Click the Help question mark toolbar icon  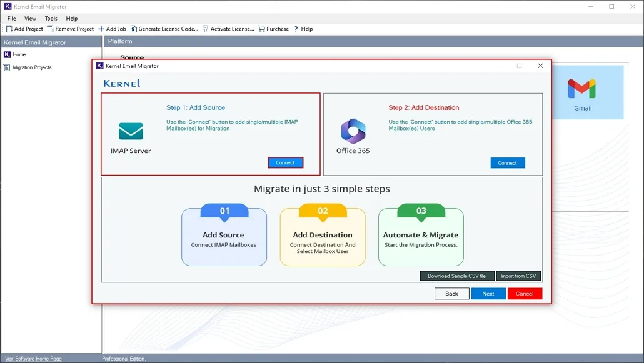[x=296, y=29]
